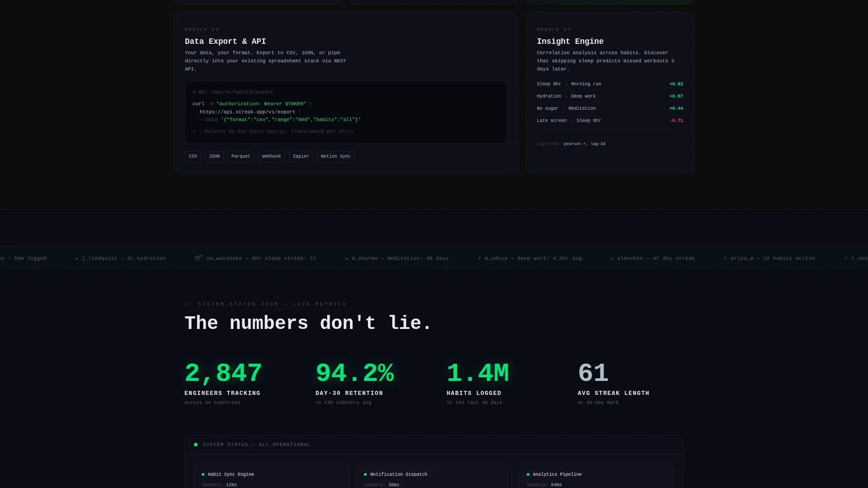Click the Notion Sync tag
This screenshot has width=868, height=488.
point(336,156)
